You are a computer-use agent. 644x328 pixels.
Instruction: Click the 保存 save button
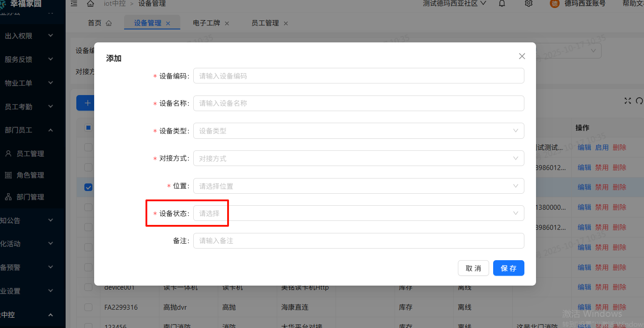click(x=508, y=268)
